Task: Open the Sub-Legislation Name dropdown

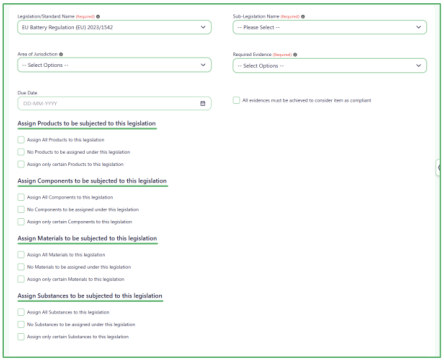Action: (x=330, y=27)
